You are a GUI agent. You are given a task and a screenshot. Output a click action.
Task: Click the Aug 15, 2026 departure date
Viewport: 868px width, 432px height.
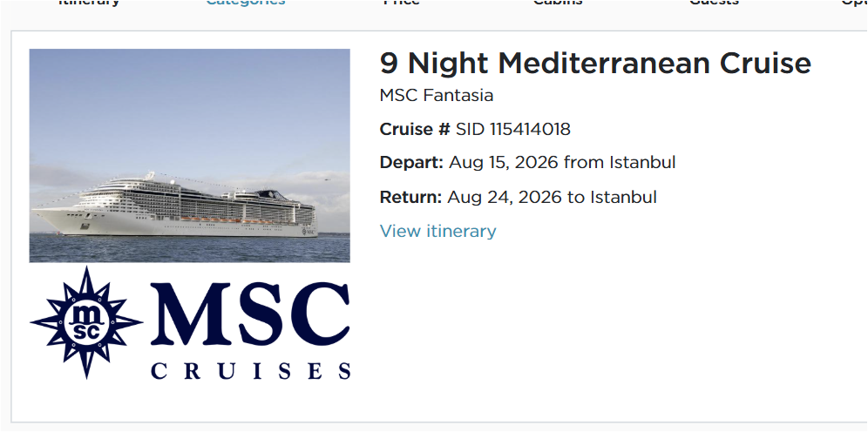point(504,162)
